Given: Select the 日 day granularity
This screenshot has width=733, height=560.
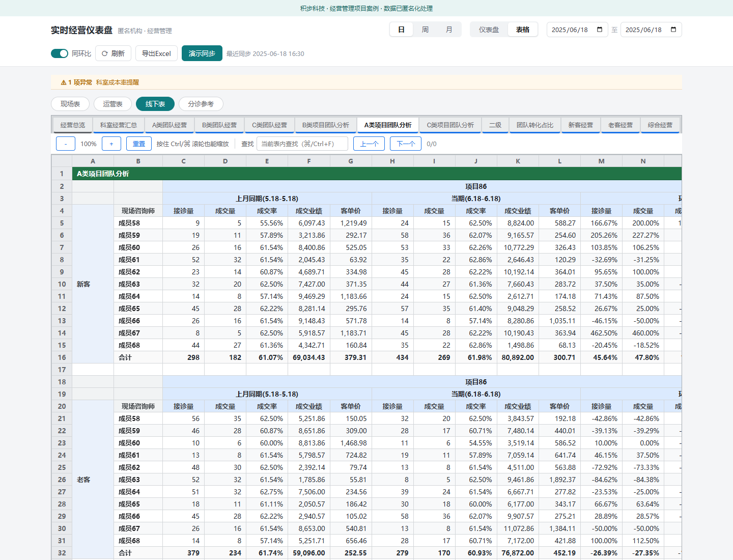Looking at the screenshot, I should pos(401,30).
